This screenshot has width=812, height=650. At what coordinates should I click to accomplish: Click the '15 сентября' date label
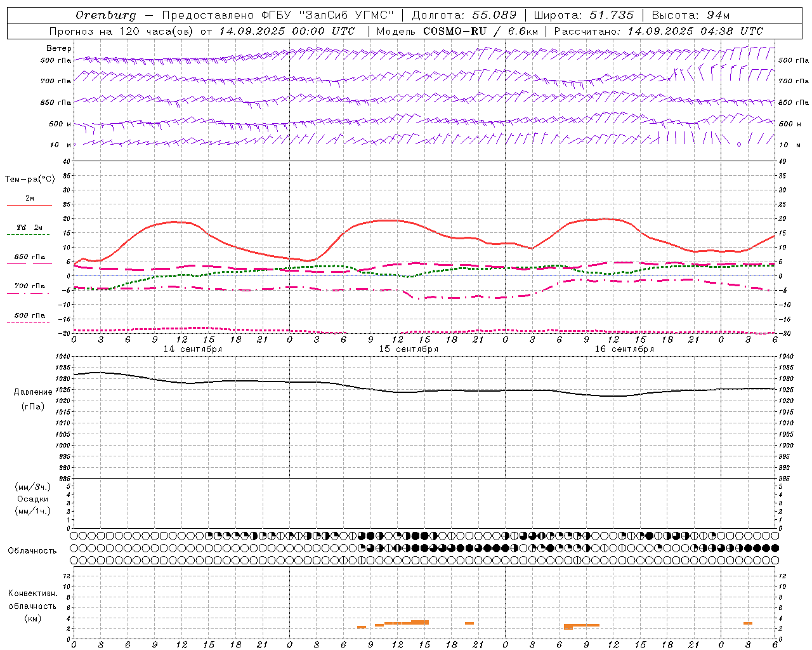tap(409, 349)
